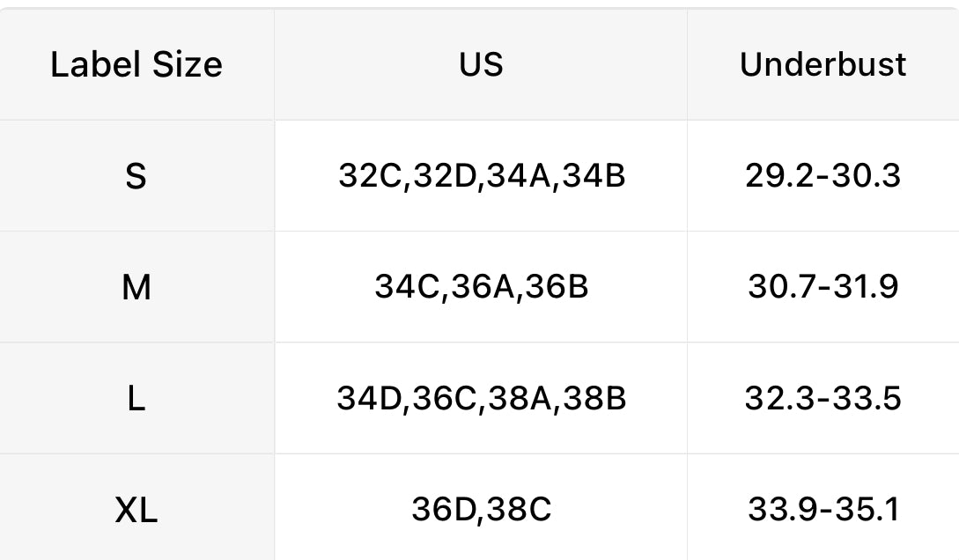
Task: Click the 30.7-31.9 underbust value
Action: (823, 287)
